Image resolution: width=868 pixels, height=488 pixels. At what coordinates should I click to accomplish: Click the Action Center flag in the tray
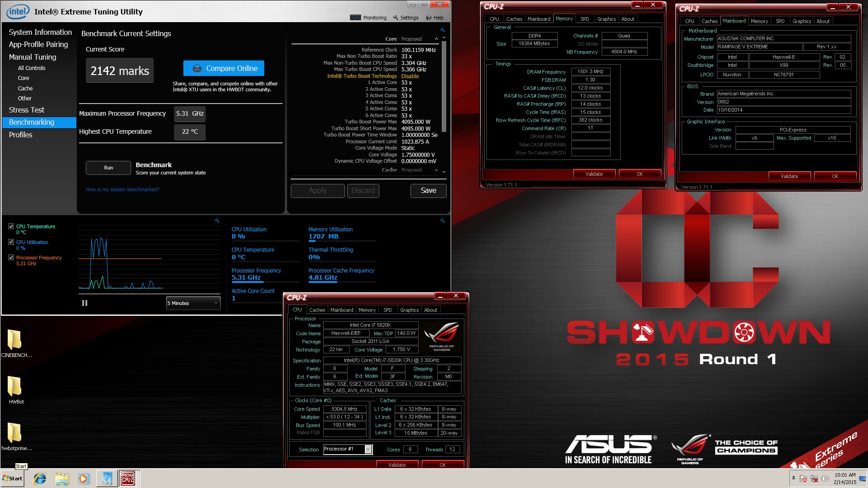[803, 479]
